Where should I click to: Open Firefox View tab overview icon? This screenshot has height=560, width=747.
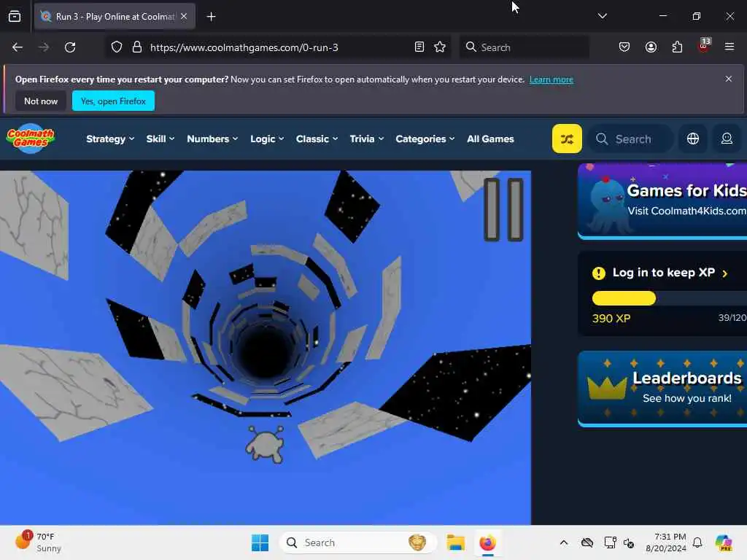tap(15, 16)
